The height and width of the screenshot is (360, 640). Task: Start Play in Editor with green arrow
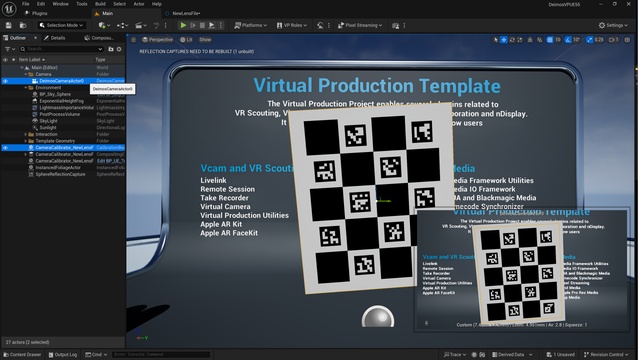click(183, 25)
